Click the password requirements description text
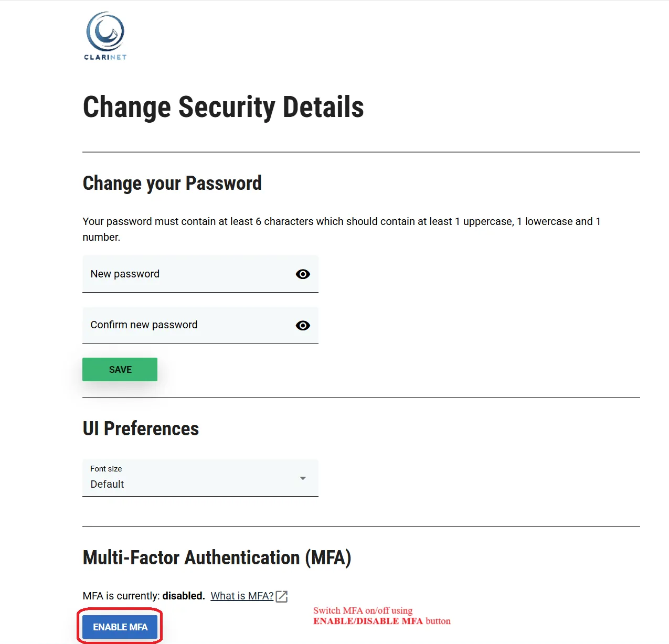Viewport: 669px width, 644px height. [341, 229]
